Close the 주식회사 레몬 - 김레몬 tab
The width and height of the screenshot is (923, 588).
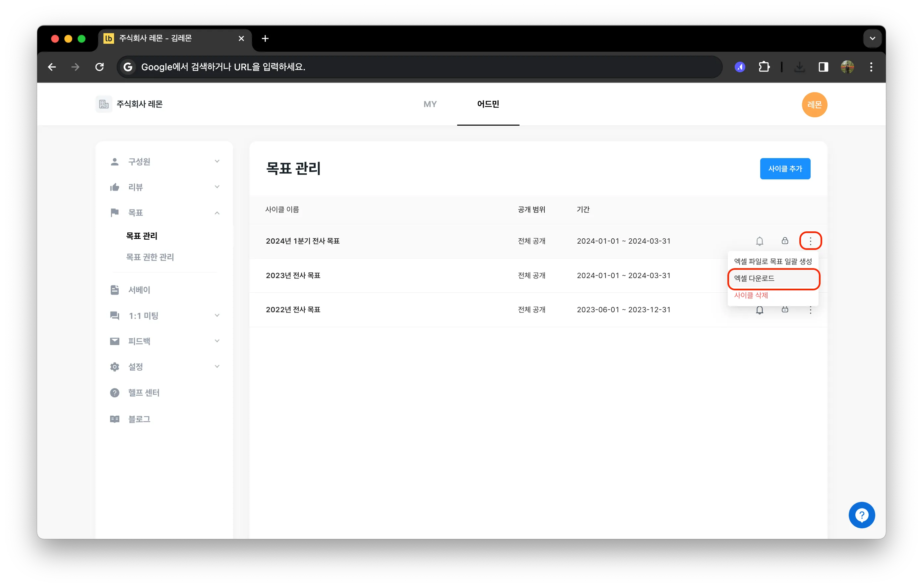point(241,38)
